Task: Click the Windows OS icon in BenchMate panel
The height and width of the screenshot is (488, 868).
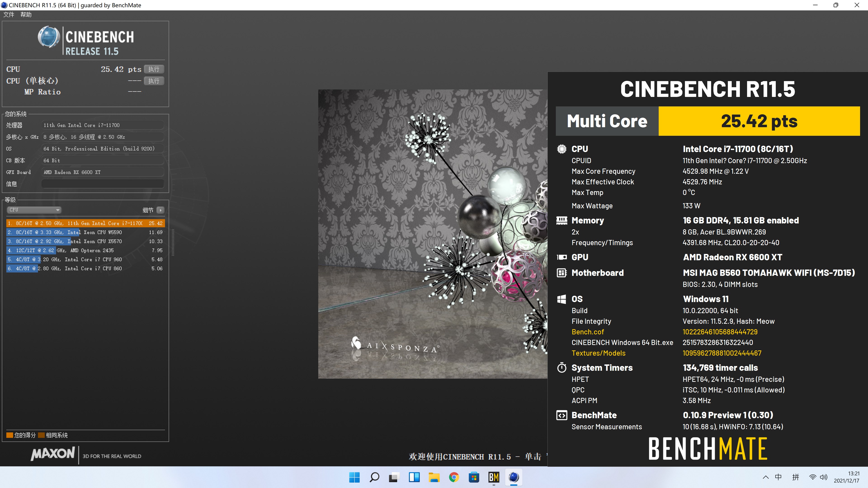Action: coord(561,299)
